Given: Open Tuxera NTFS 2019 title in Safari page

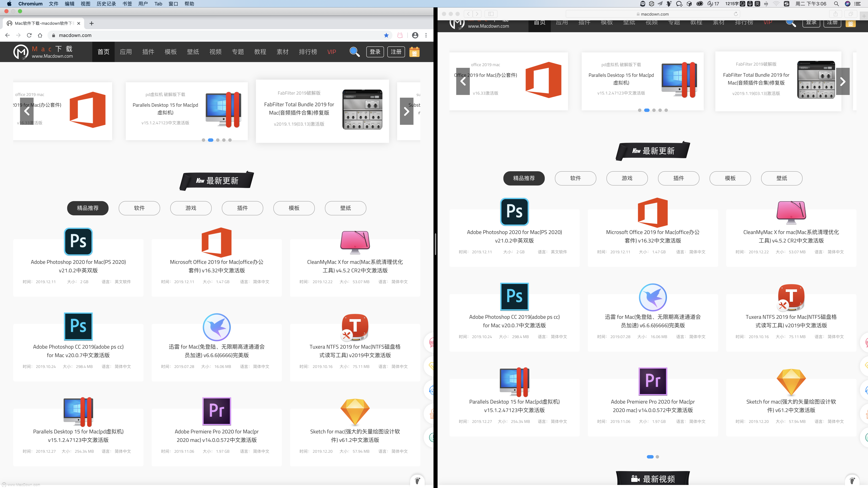Looking at the screenshot, I should tap(791, 321).
